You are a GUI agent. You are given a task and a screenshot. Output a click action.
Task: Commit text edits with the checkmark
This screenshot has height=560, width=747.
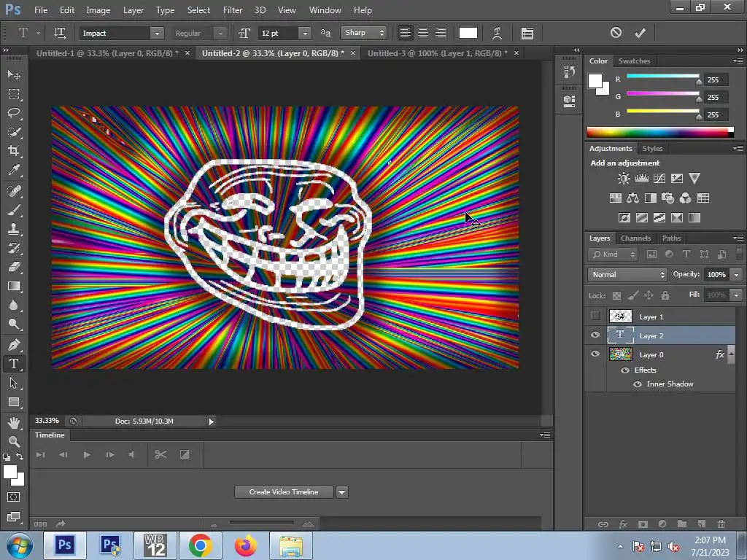point(640,33)
